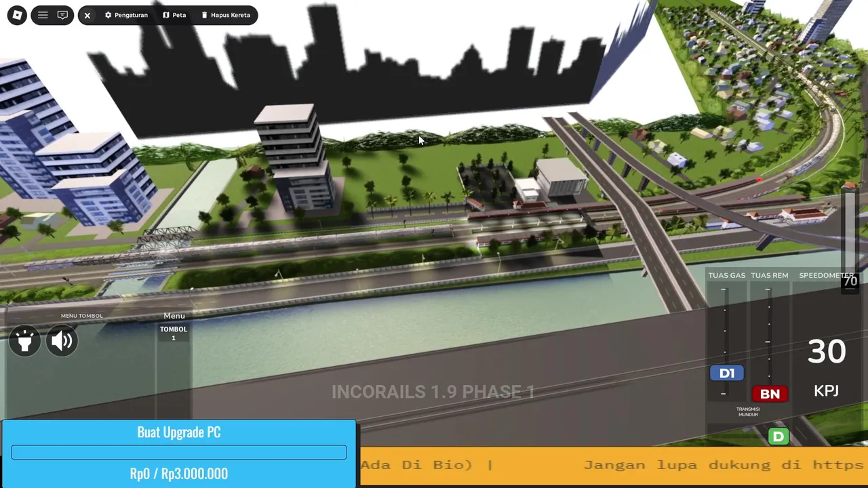868x488 pixels.
Task: Click the green D transmission button
Action: 778,437
